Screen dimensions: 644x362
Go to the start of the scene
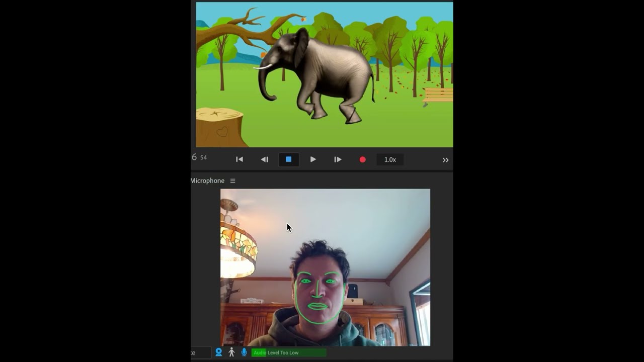[239, 159]
